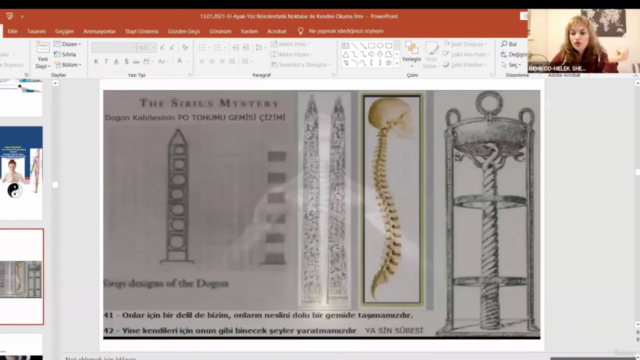Open the Geçişler ribbon tab
The height and width of the screenshot is (360, 640).
click(x=64, y=31)
